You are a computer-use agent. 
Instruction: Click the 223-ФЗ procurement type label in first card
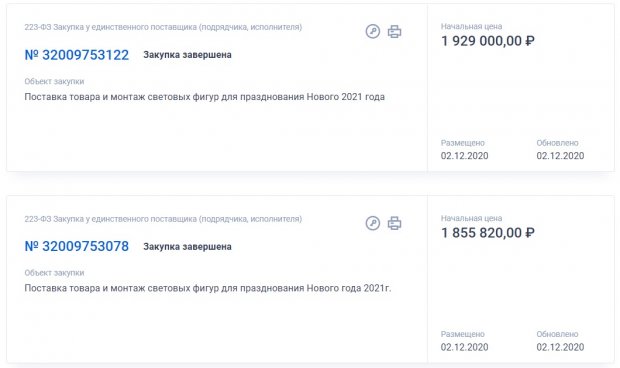(x=163, y=27)
